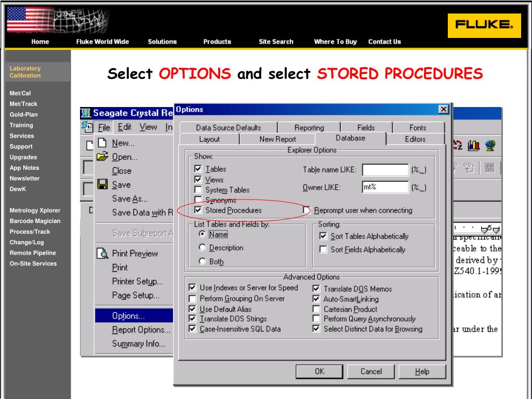Enable Perform Query Asynchronously

click(316, 318)
